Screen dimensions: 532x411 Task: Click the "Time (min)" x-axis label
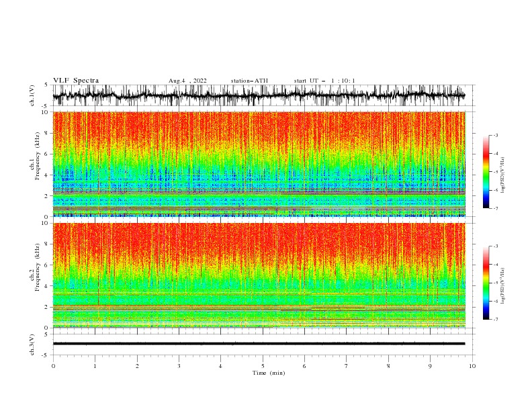pos(269,373)
